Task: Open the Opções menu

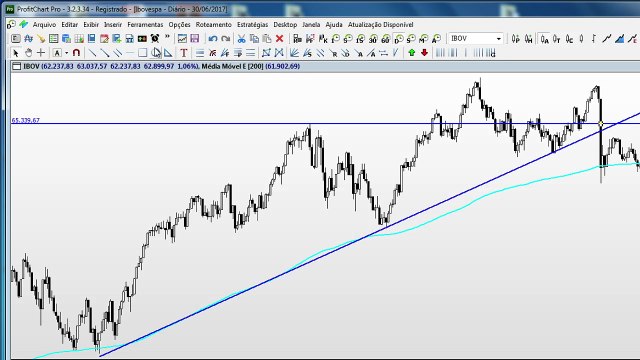Action: [180, 24]
